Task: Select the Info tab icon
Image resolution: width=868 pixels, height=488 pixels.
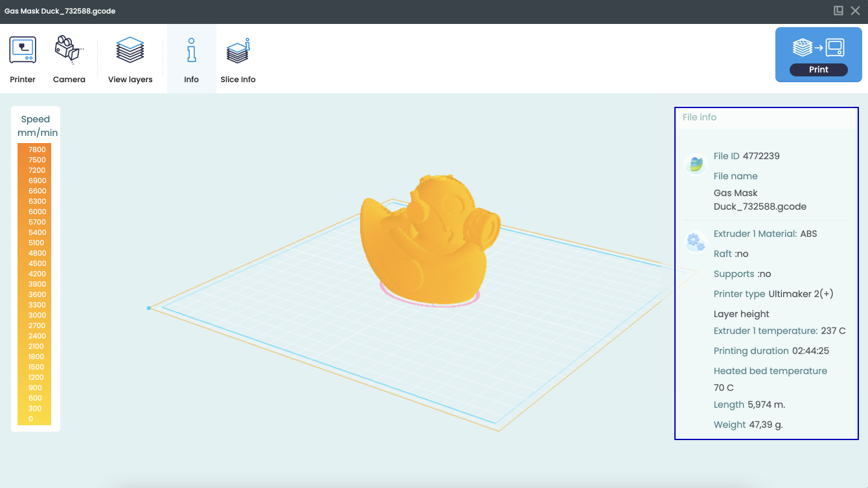Action: pos(191,49)
